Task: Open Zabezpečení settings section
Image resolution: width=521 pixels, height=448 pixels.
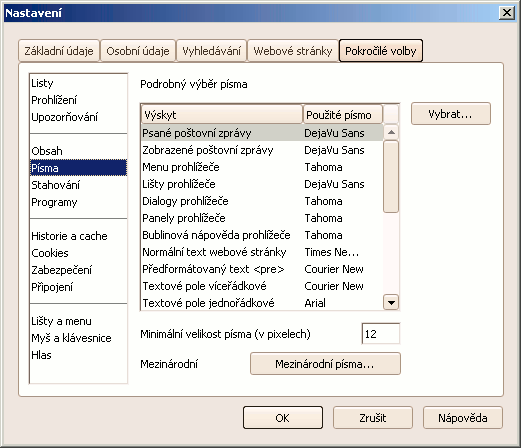Action: tap(78, 270)
